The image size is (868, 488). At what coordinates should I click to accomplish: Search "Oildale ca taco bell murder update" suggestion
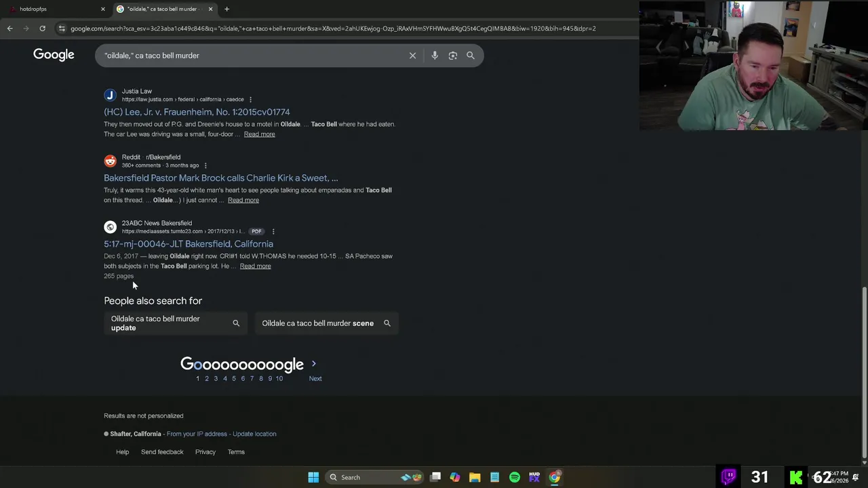(x=176, y=323)
